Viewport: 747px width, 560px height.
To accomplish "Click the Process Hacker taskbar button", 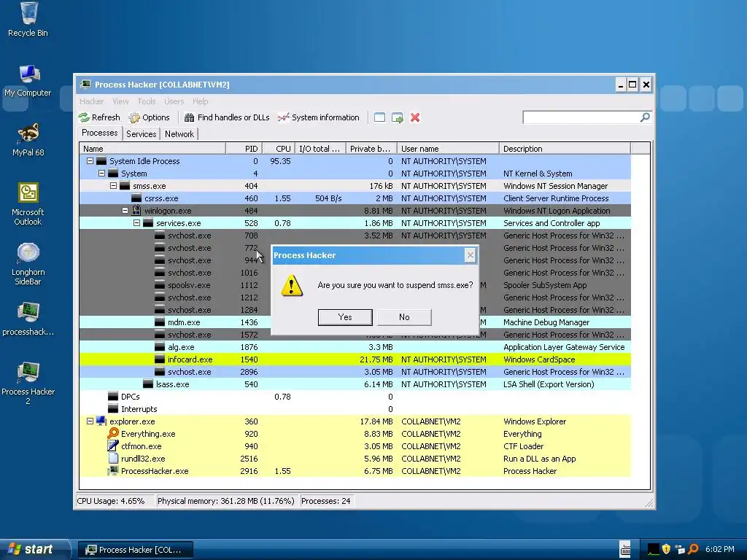I will [x=135, y=550].
